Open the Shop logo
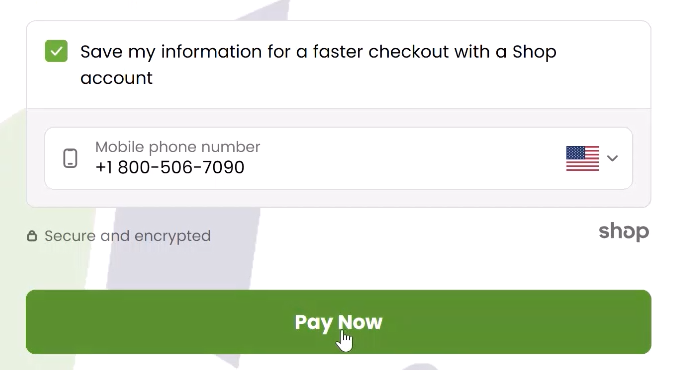The image size is (674, 370). [624, 232]
